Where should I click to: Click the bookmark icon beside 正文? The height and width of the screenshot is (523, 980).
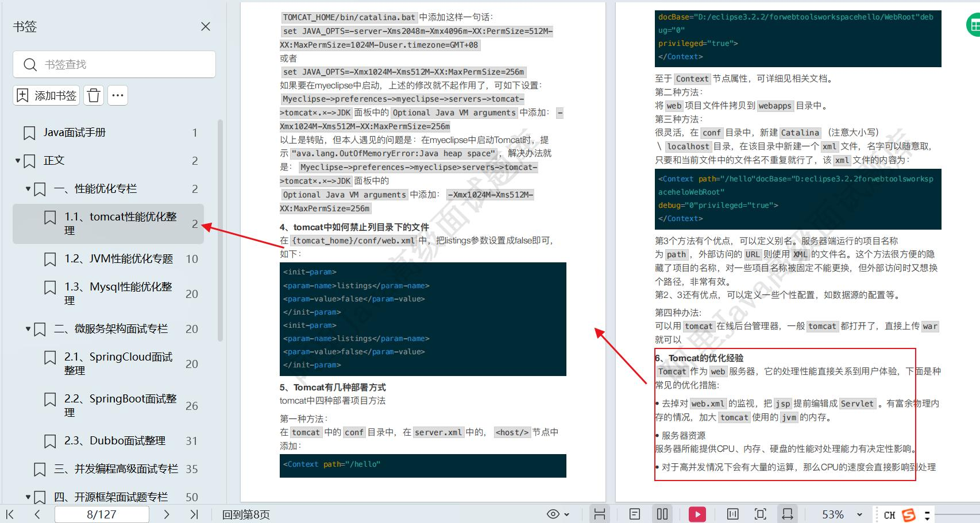29,161
